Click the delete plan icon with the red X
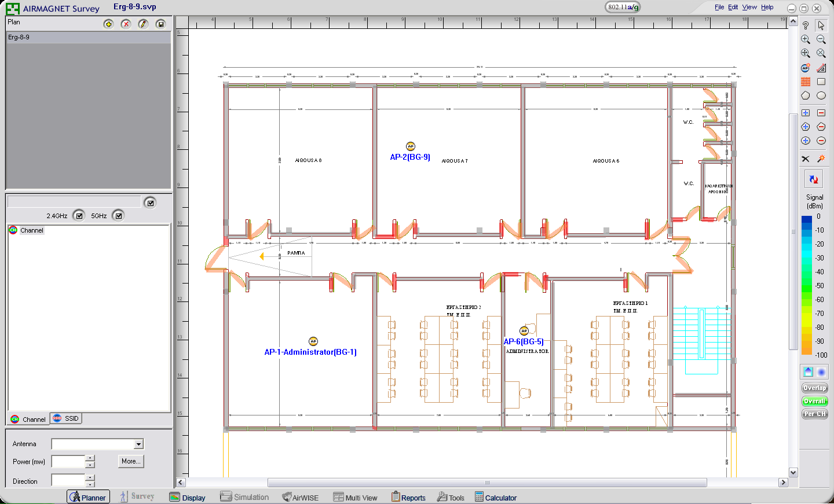Screen dimensions: 834x504 [x=126, y=24]
